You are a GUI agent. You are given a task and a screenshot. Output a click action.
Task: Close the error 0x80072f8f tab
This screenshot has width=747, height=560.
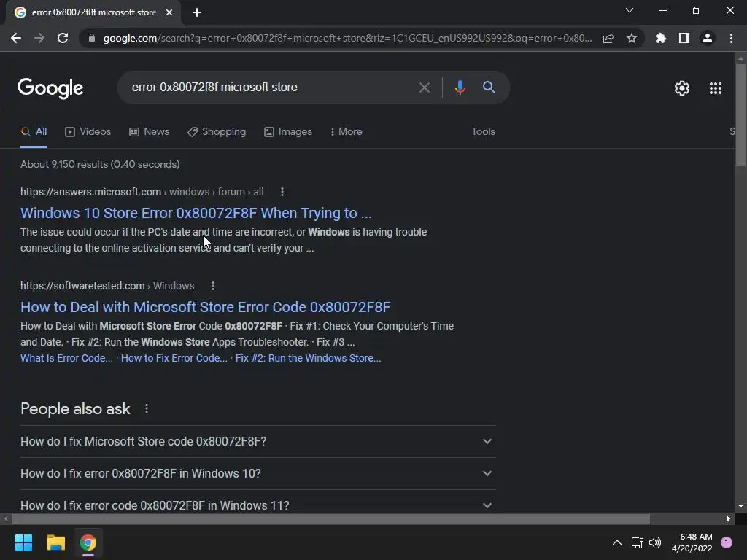point(169,12)
